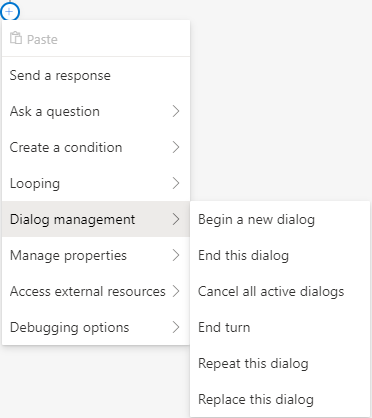This screenshot has width=372, height=418.
Task: Open Access external resources submenu
Action: (96, 291)
